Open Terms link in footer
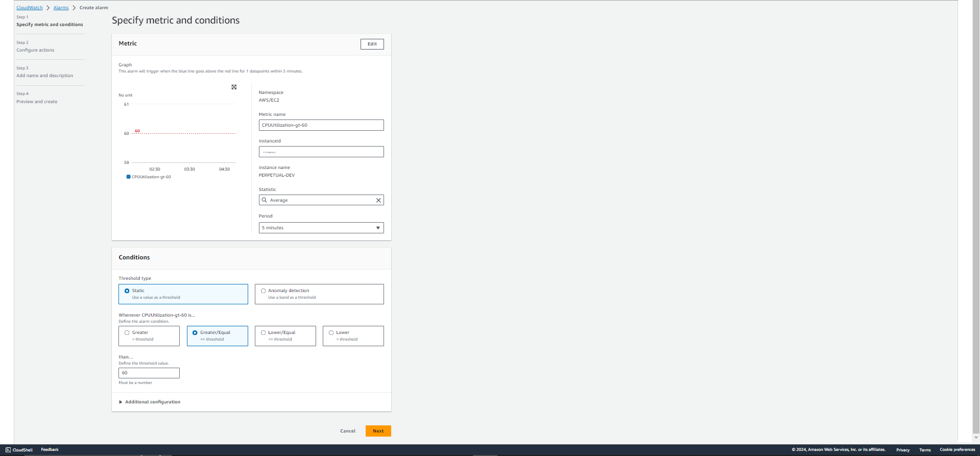Viewport: 980px width, 456px height. coord(925,450)
